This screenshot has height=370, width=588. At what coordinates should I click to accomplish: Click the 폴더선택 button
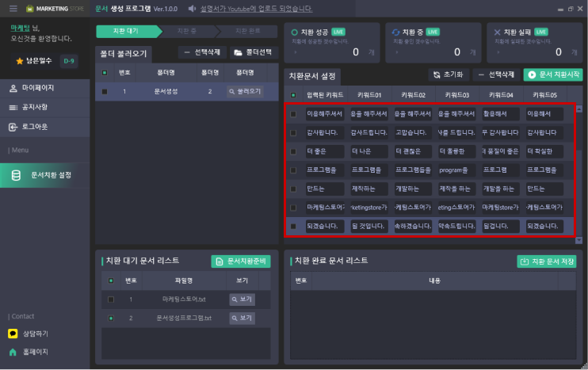tap(253, 52)
